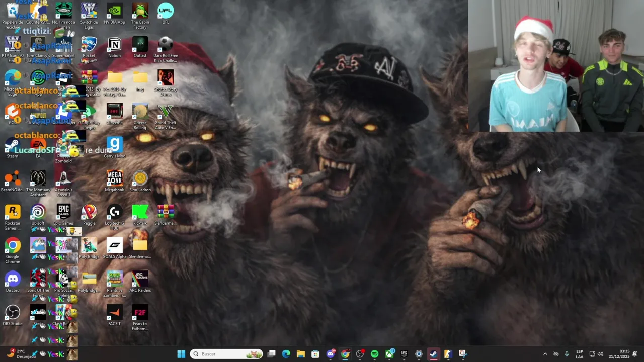Open the Xbox app from taskbar
This screenshot has height=362, width=644.
coord(389,354)
